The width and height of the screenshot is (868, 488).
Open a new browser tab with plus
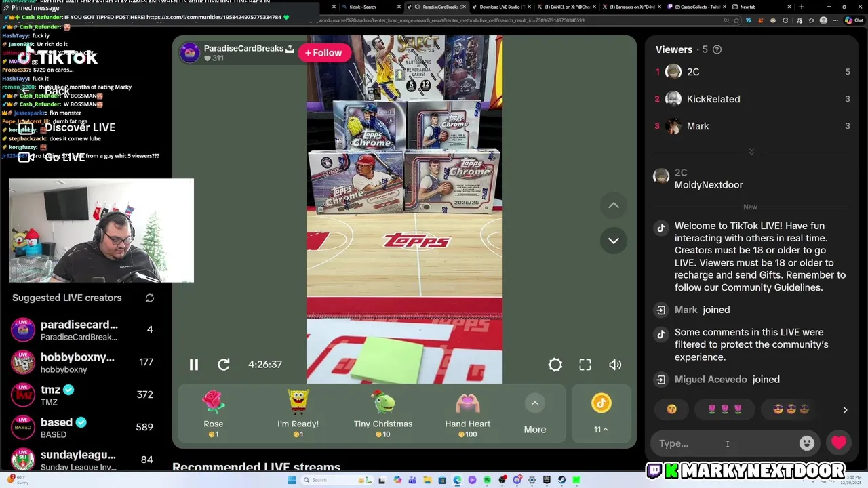tap(801, 7)
